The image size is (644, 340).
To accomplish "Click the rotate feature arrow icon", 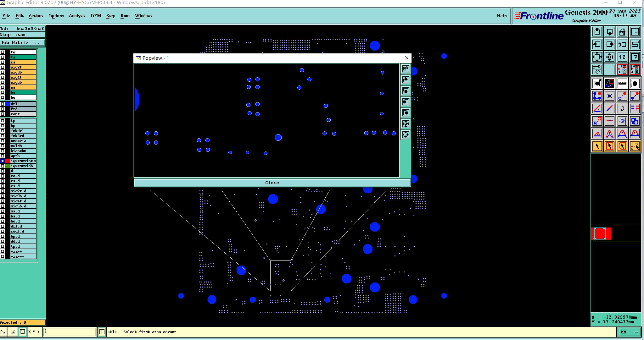I will point(622,109).
